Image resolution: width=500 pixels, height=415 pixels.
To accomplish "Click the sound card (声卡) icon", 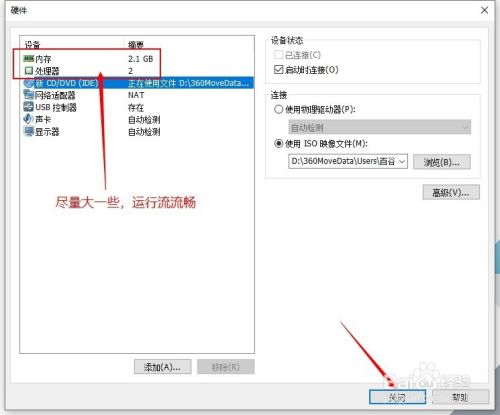I will pos(28,119).
